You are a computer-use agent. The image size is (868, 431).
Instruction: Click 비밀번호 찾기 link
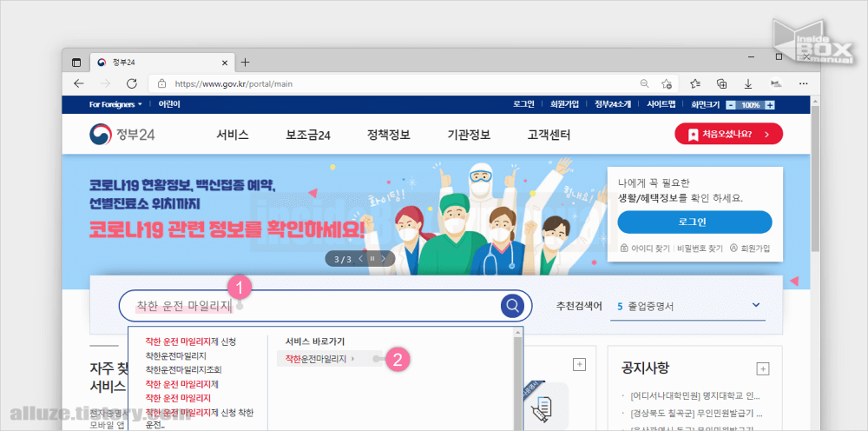700,249
